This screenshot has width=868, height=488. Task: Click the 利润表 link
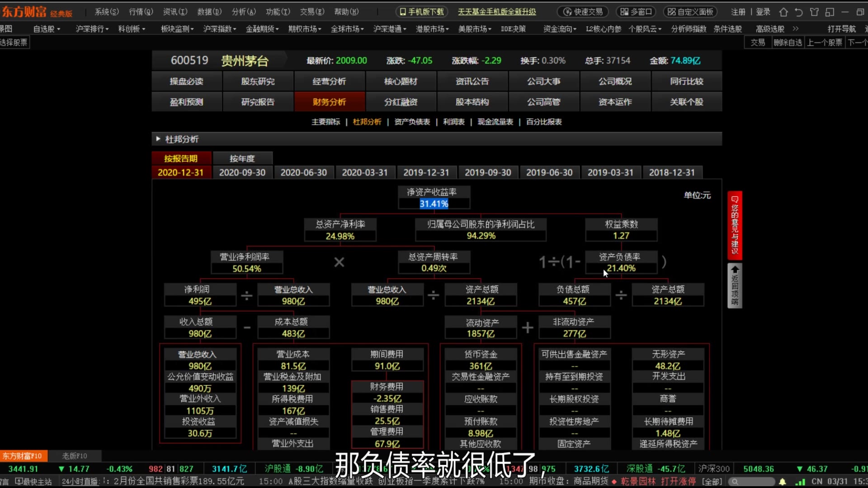[454, 122]
